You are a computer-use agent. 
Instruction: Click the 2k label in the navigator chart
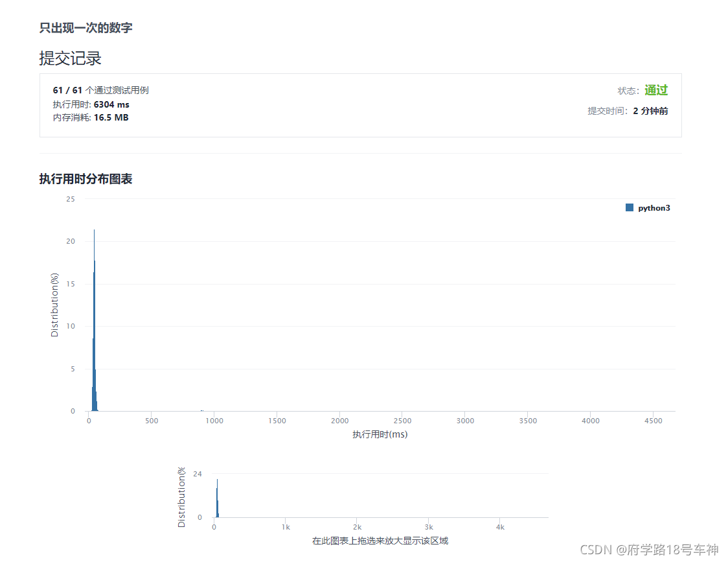click(357, 527)
